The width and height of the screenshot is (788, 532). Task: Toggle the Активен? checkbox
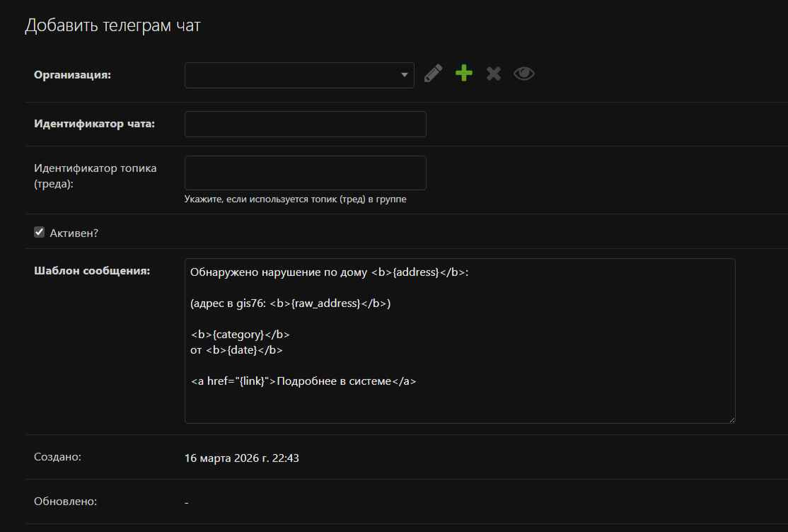(x=40, y=232)
